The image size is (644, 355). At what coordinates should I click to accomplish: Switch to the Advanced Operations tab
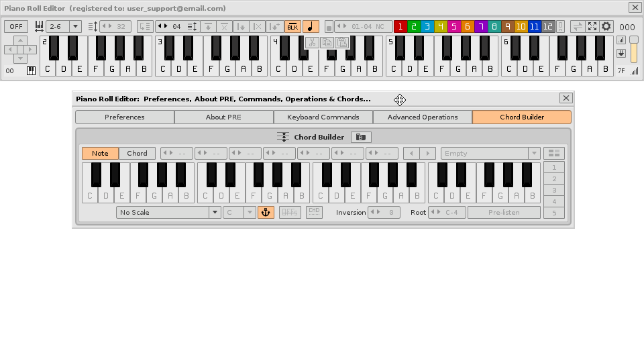[x=422, y=117]
